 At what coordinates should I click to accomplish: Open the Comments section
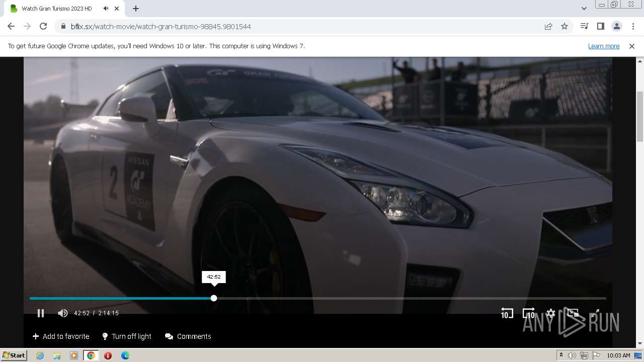pyautogui.click(x=188, y=336)
